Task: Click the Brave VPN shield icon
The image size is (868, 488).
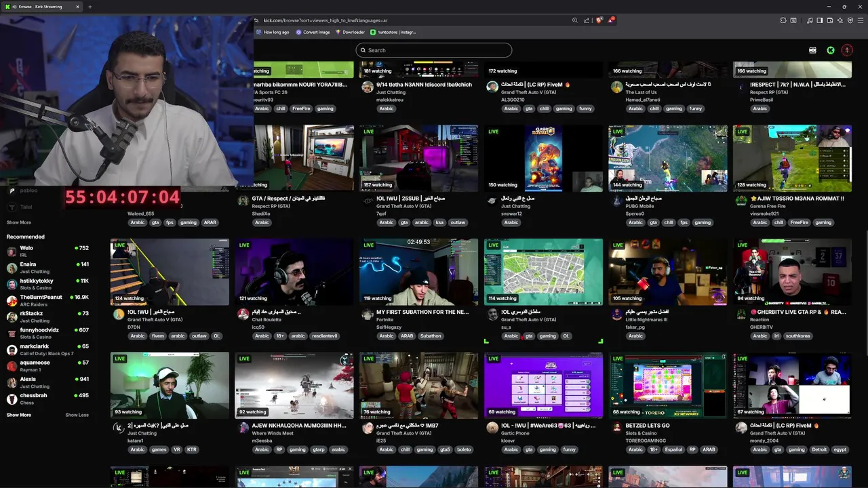Action: [850, 20]
